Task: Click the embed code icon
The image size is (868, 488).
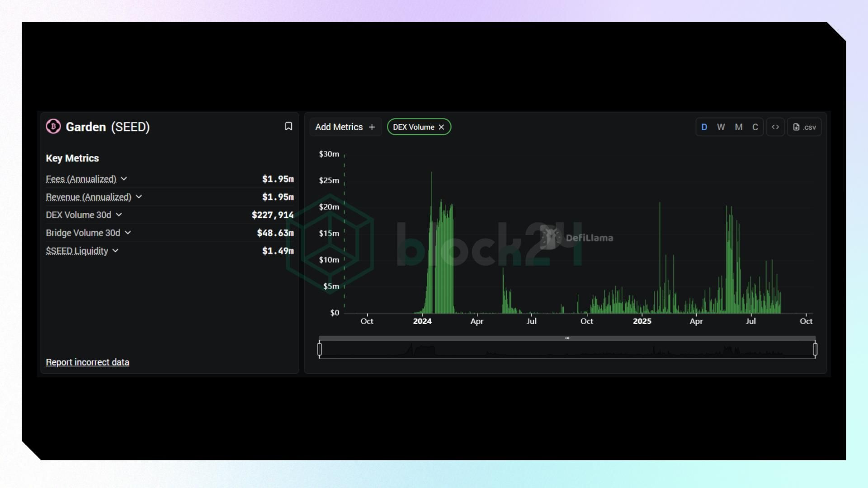Action: [775, 127]
